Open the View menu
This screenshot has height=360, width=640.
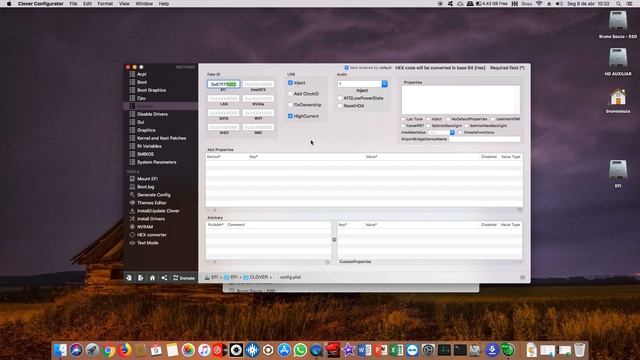124,4
